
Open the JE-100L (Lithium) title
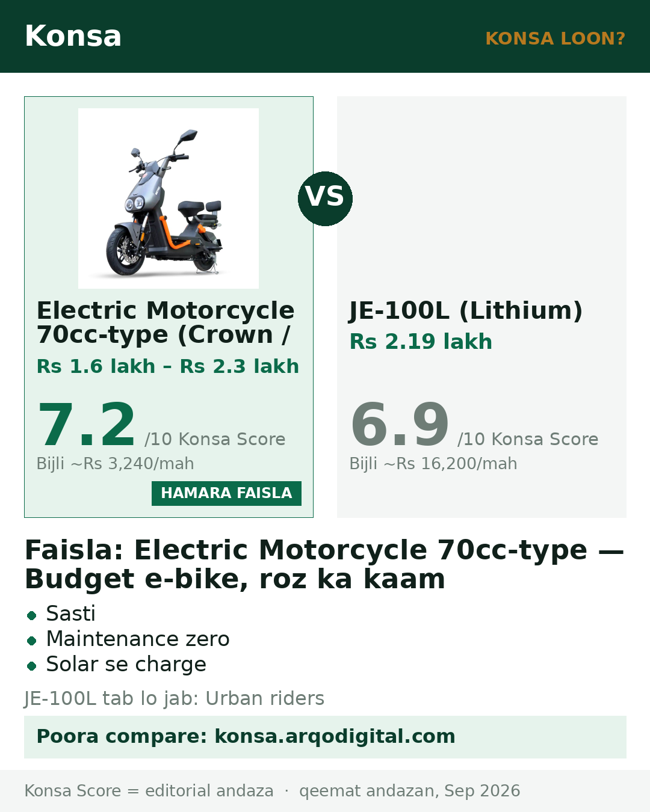click(x=466, y=310)
